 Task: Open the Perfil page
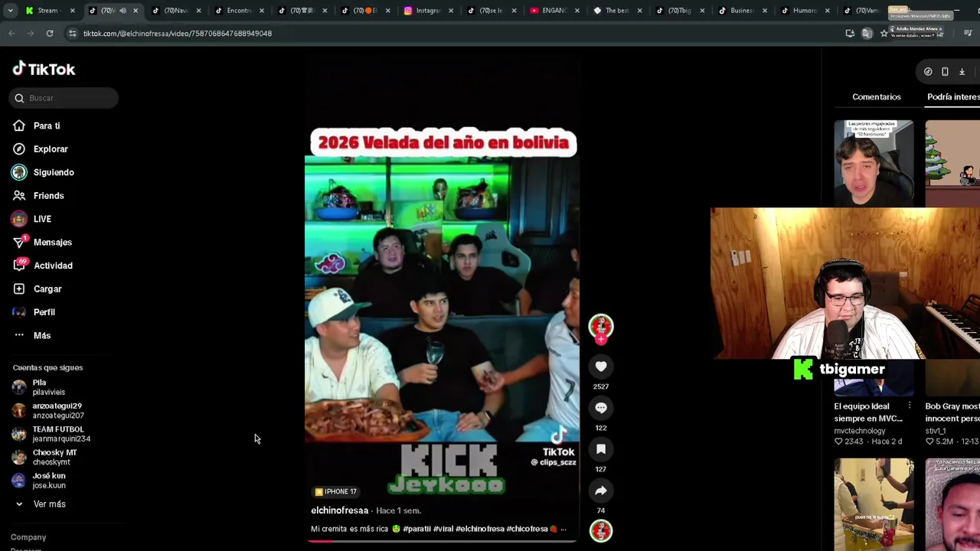coord(34,312)
